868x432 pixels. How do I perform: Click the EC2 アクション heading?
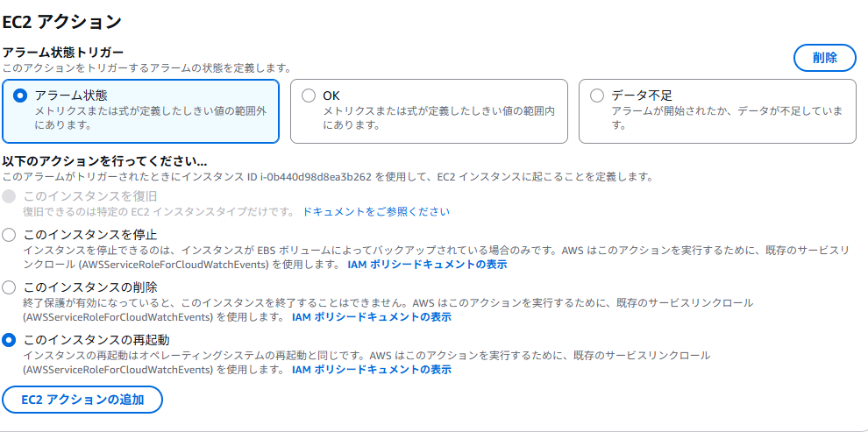point(61,22)
